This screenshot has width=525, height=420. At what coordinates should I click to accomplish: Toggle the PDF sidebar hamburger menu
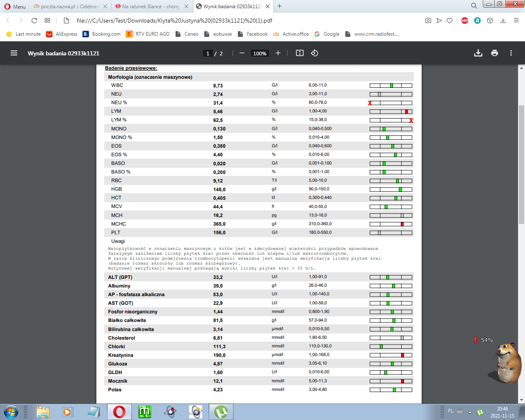pos(14,53)
